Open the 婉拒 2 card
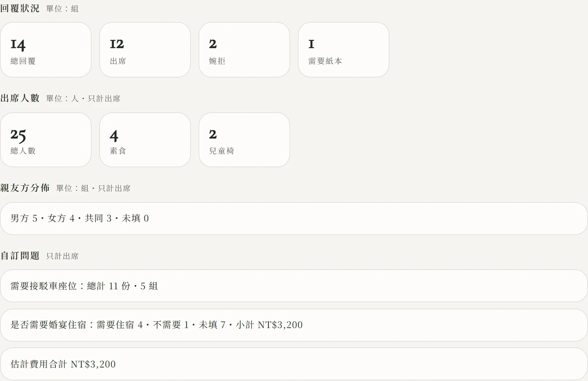The image size is (588, 381). click(244, 50)
